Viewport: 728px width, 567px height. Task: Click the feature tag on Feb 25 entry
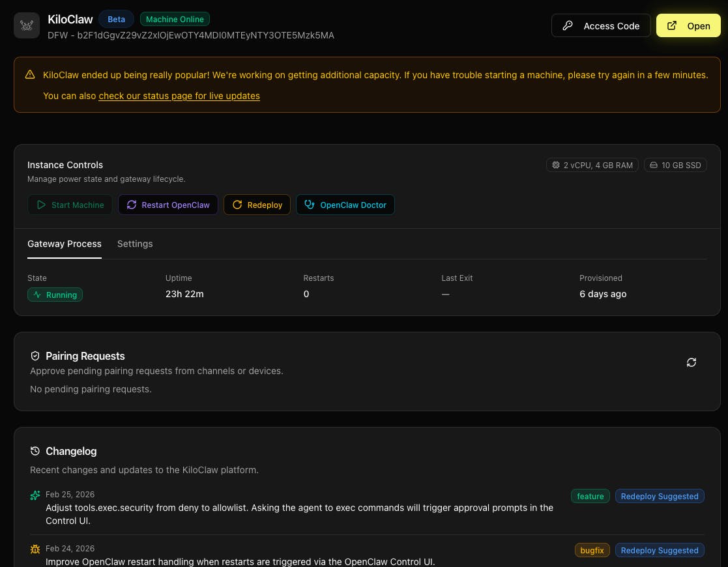[x=590, y=497]
